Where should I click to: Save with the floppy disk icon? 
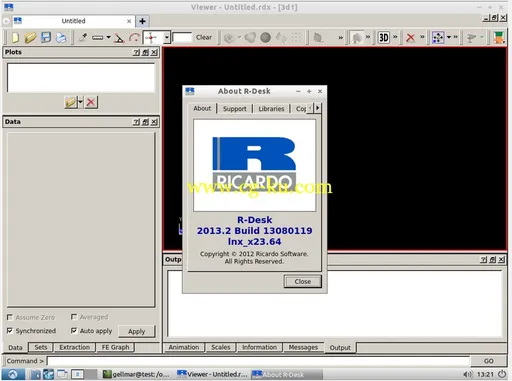(46, 37)
